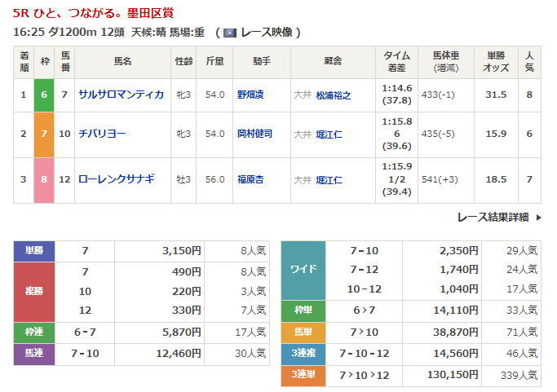
Task: Click the 単勝 payout label
Action: 34,252
